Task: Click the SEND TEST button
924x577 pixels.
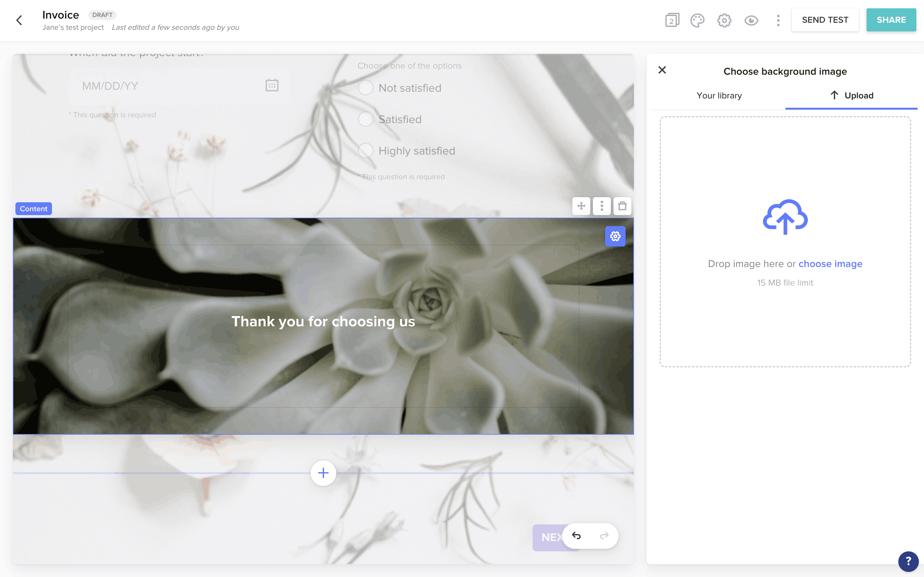Action: (825, 20)
